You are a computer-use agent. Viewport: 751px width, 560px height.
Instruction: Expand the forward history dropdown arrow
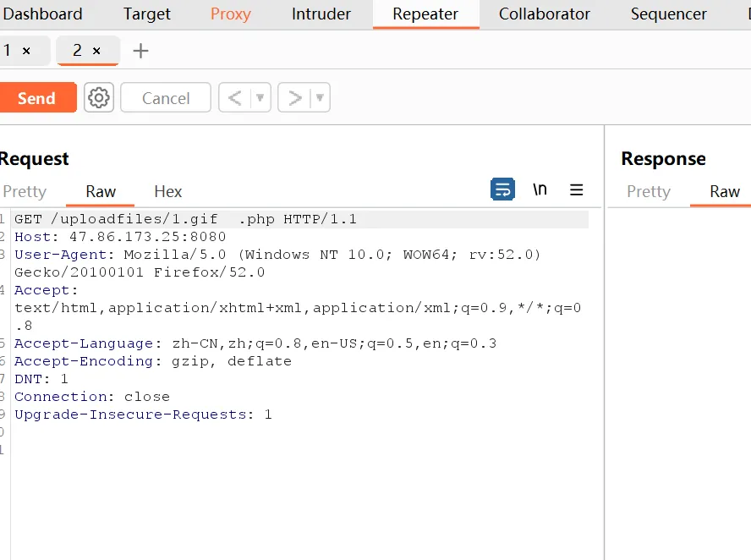click(320, 98)
